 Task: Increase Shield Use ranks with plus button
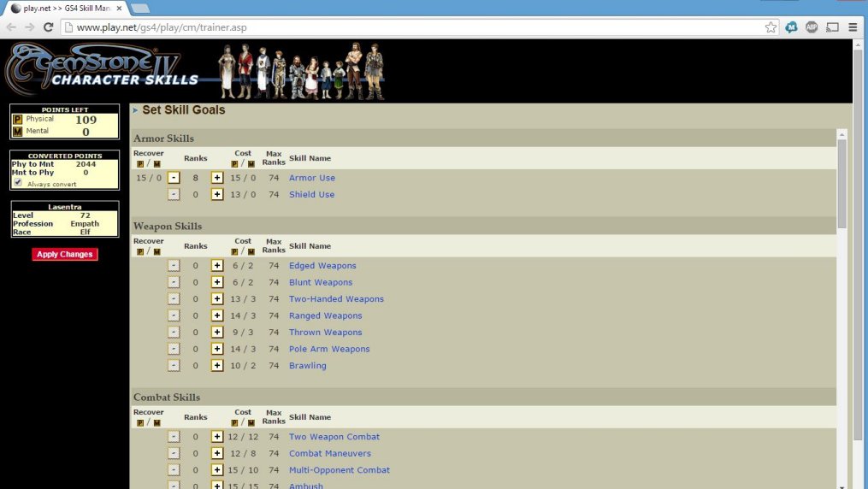[x=217, y=195]
